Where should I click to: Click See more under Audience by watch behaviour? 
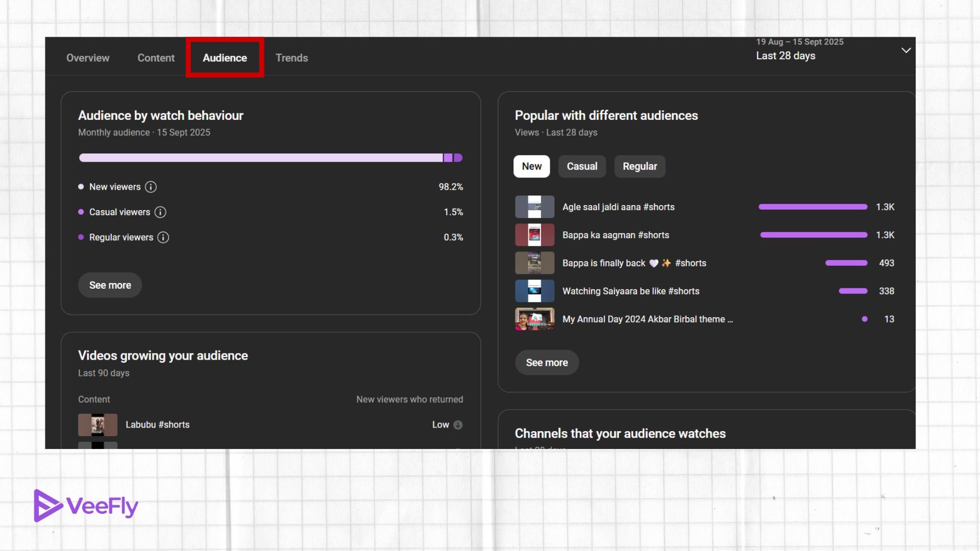[x=110, y=285]
